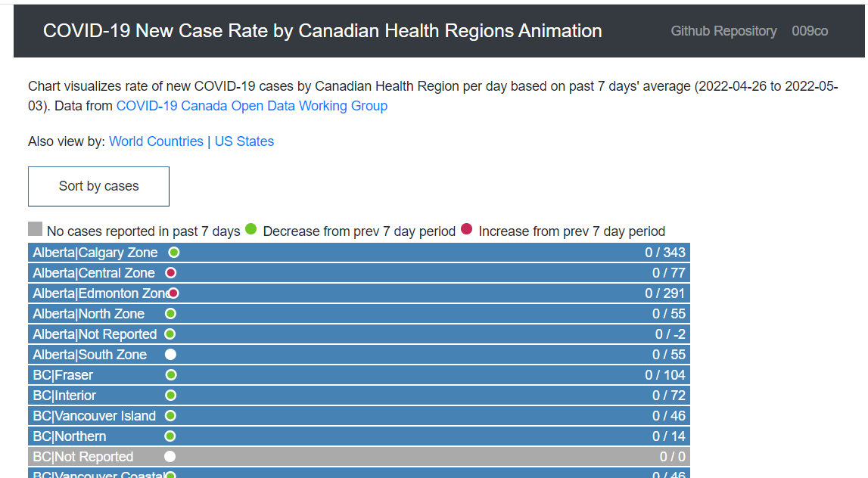Open COVID-19 Canada Open Data Working Group link

pyautogui.click(x=252, y=106)
